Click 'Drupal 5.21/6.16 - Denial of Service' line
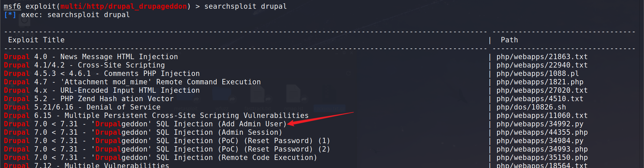The image size is (644, 168). [x=82, y=107]
